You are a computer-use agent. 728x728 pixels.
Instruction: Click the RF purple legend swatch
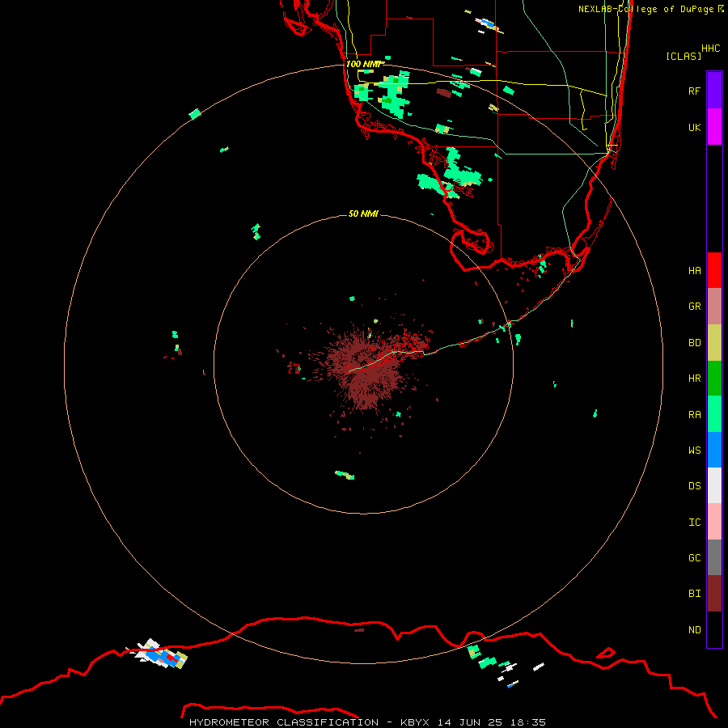714,90
